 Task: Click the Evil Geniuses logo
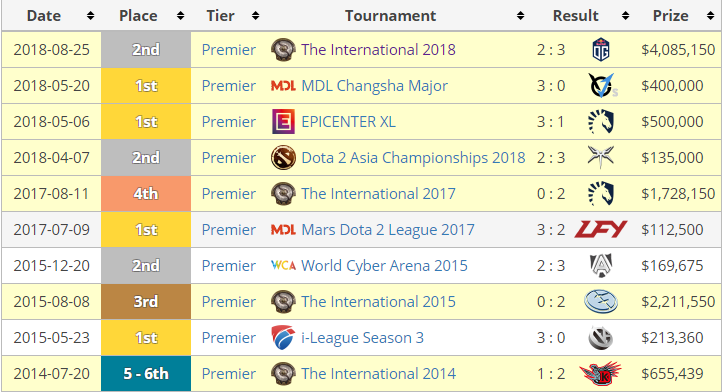(601, 301)
